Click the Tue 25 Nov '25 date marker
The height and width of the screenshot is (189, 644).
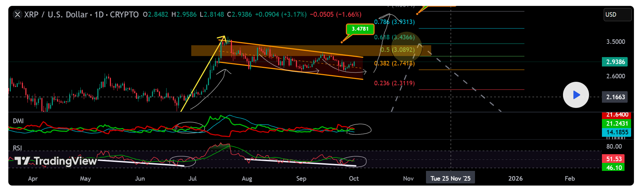click(x=450, y=178)
